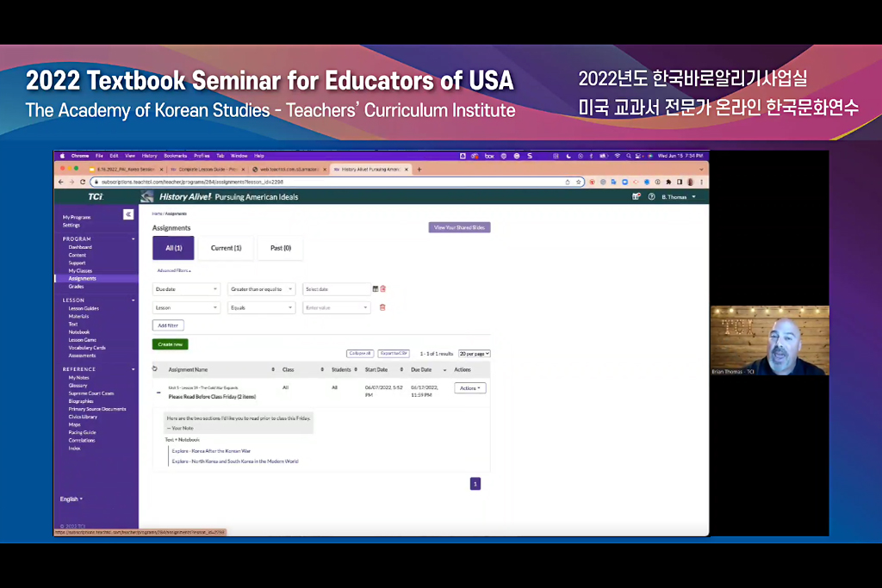882x588 pixels.
Task: Click the Export to CSV button
Action: tap(394, 354)
